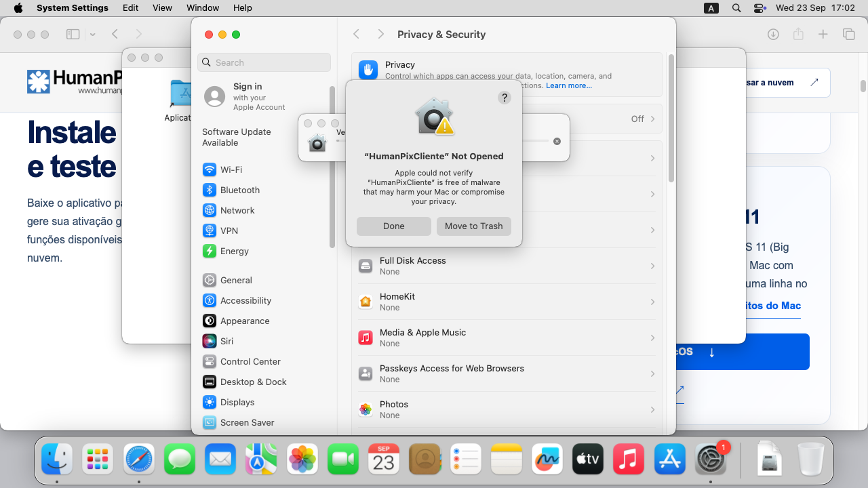The width and height of the screenshot is (868, 488).
Task: Click the Safari sidebar toggle icon
Action: pyautogui.click(x=73, y=34)
